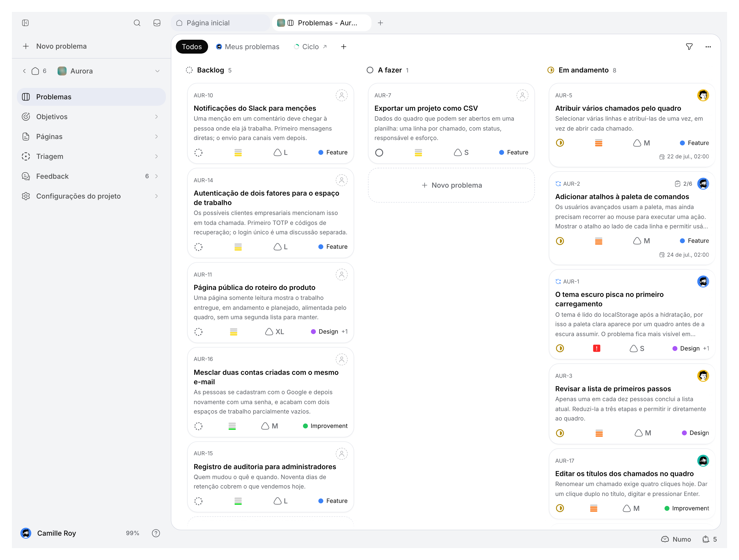The height and width of the screenshot is (560, 739).
Task: Open the Camille Roy user profile
Action: (x=49, y=533)
